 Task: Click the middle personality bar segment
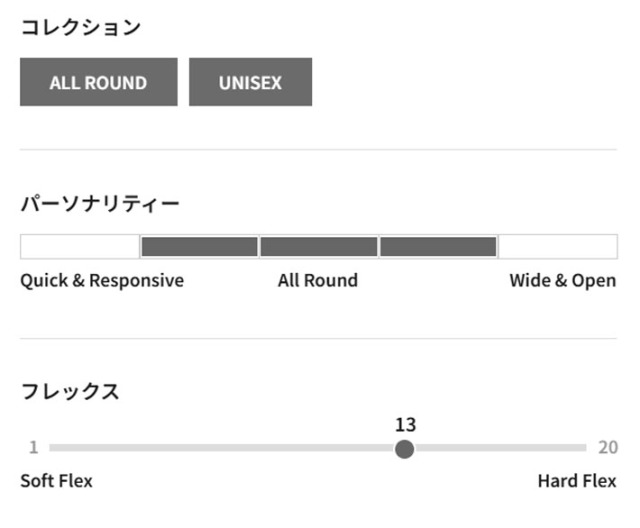(x=319, y=246)
